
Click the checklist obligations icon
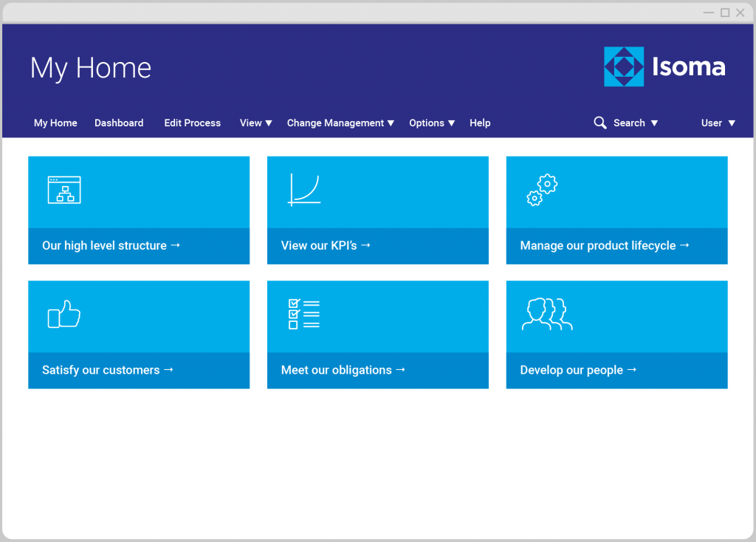pos(303,314)
